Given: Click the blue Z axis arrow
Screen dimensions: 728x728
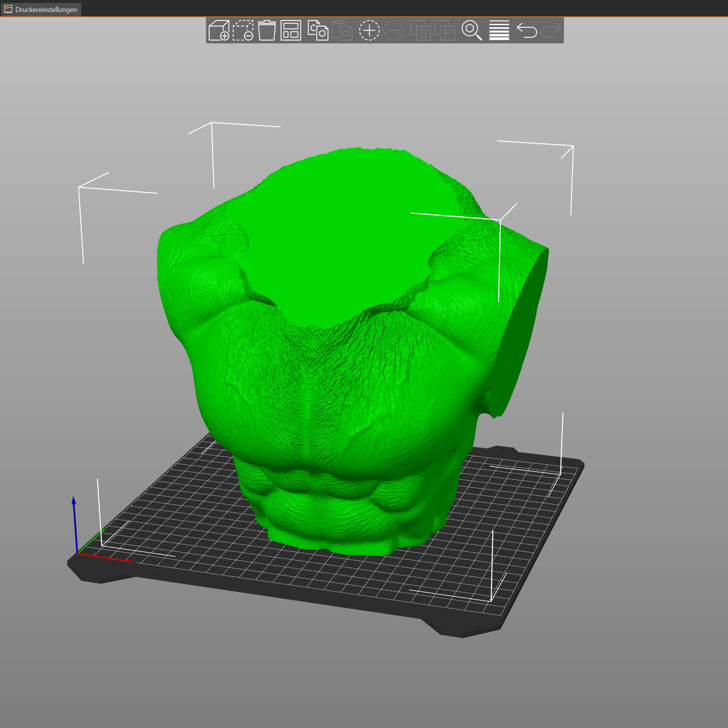Looking at the screenshot, I should 74,516.
